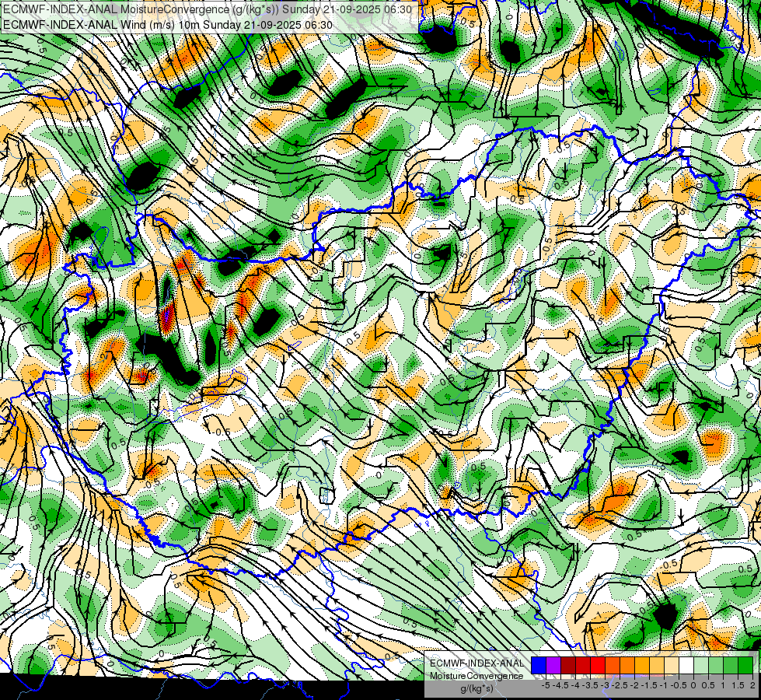Click the purple legend swatch
The width and height of the screenshot is (761, 700).
pos(553,665)
